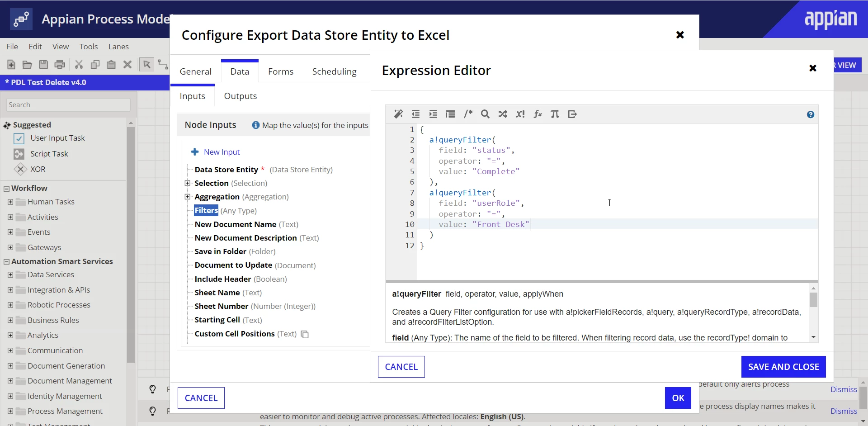The image size is (868, 426).
Task: Click the Open folder toolbar icon
Action: [27, 64]
